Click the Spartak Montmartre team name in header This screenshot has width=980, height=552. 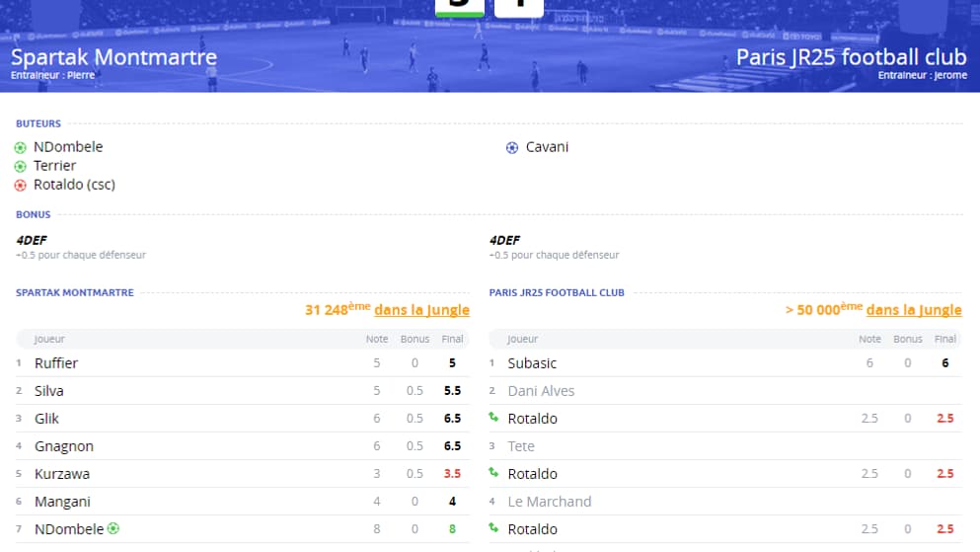[113, 56]
